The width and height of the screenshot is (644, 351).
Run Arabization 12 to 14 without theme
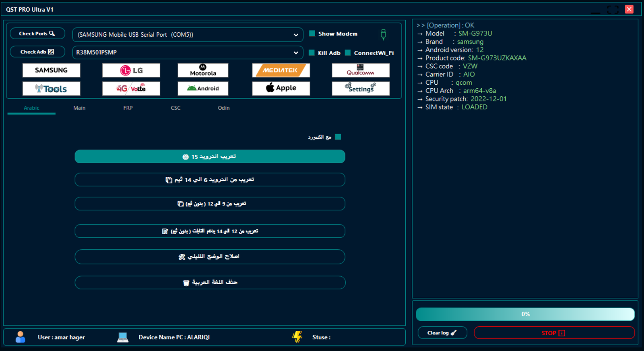pos(210,231)
